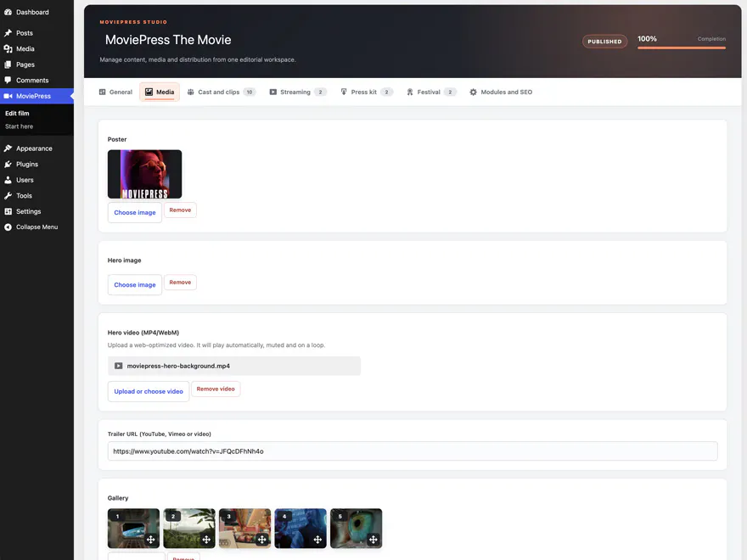The image size is (747, 560).
Task: Select the Festival tab
Action: coord(431,92)
